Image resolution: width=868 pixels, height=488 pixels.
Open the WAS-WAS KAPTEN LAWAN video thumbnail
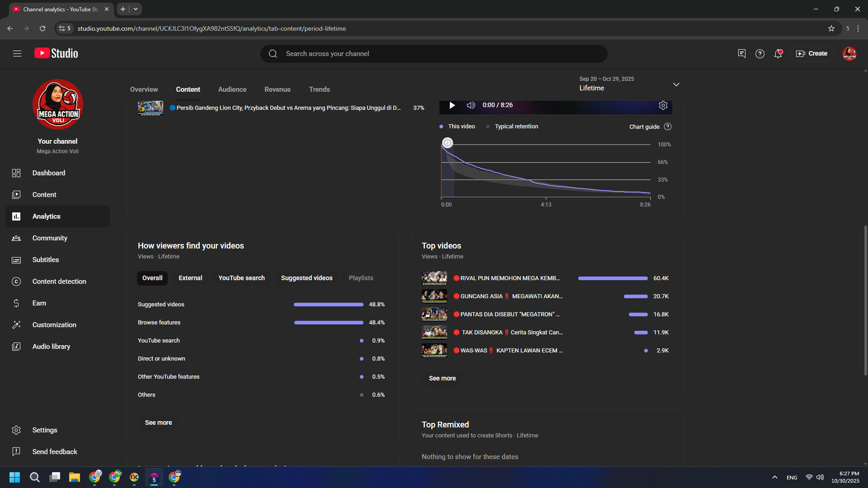(435, 350)
